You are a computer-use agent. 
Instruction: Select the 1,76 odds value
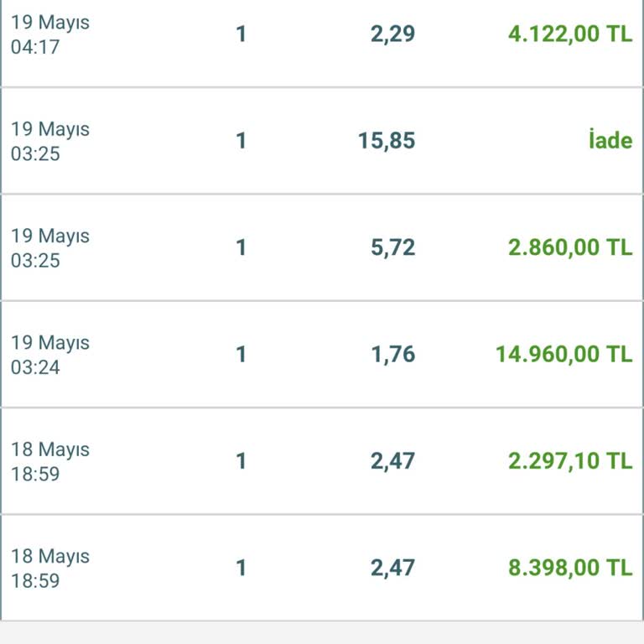click(392, 354)
